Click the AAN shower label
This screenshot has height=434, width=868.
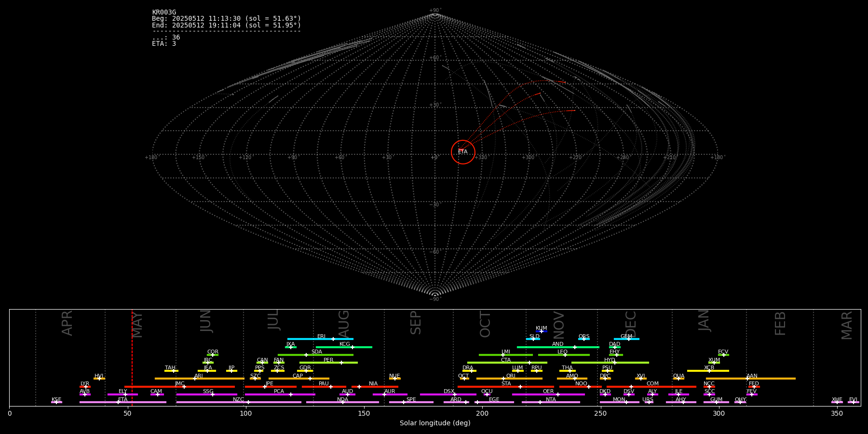[752, 376]
